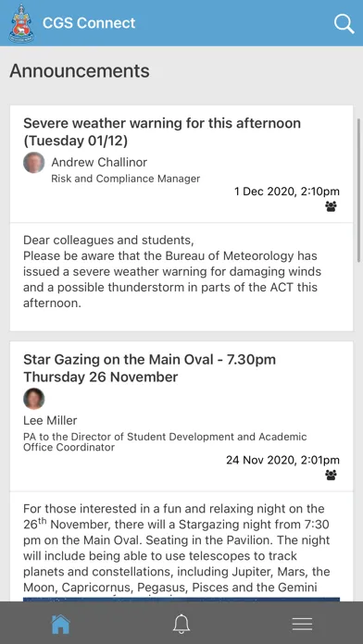Select the author name Andrew Challinor
363x644 pixels.
(99, 162)
